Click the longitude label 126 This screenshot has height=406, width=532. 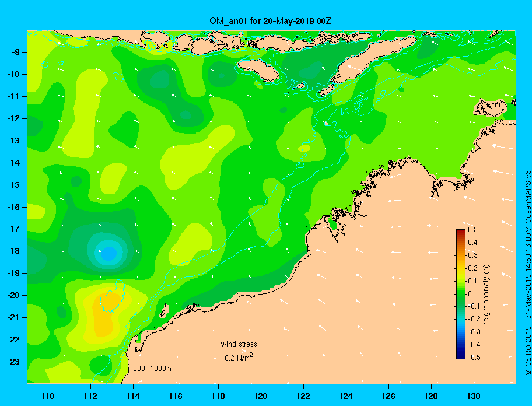388,396
